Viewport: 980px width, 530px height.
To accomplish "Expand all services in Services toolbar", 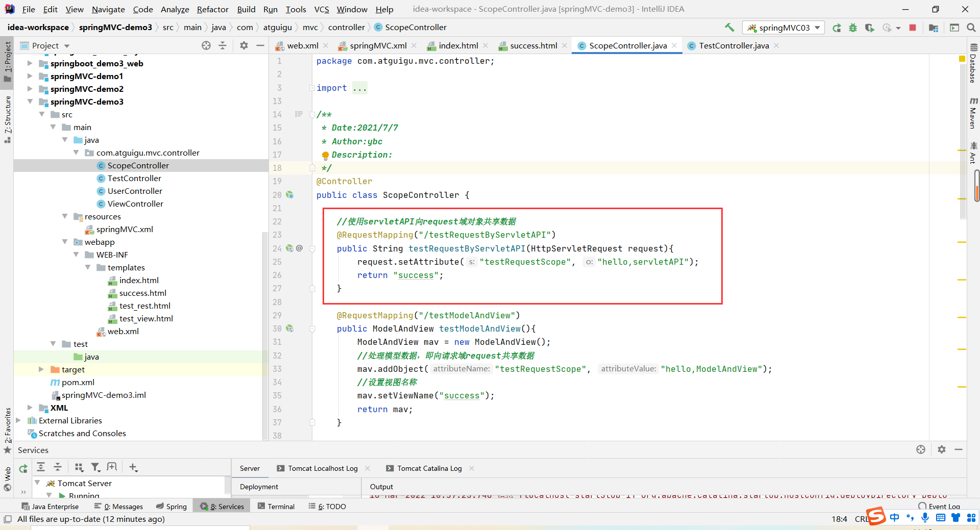I will click(x=41, y=467).
